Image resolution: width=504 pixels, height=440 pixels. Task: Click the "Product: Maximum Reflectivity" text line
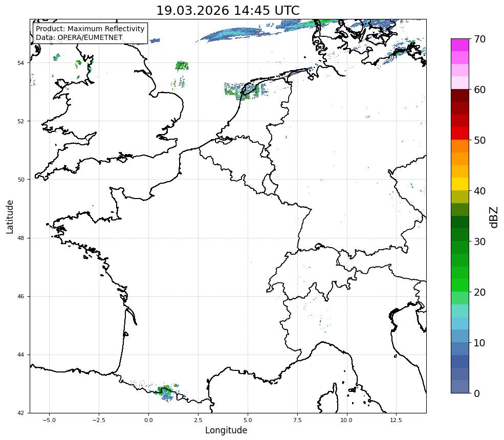[x=90, y=29]
